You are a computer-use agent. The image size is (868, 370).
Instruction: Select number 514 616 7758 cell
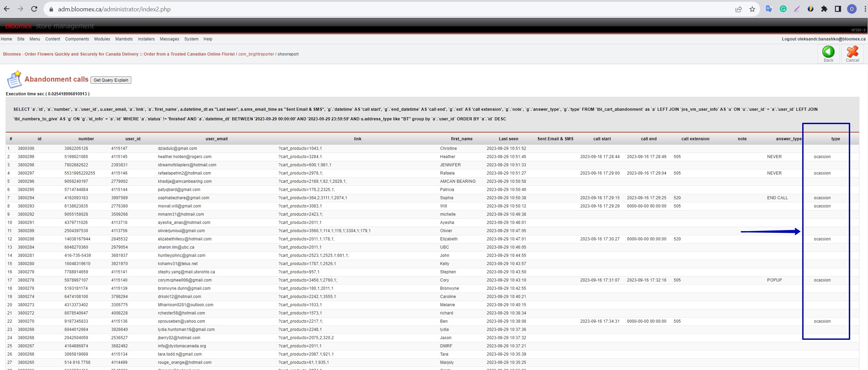point(77,362)
